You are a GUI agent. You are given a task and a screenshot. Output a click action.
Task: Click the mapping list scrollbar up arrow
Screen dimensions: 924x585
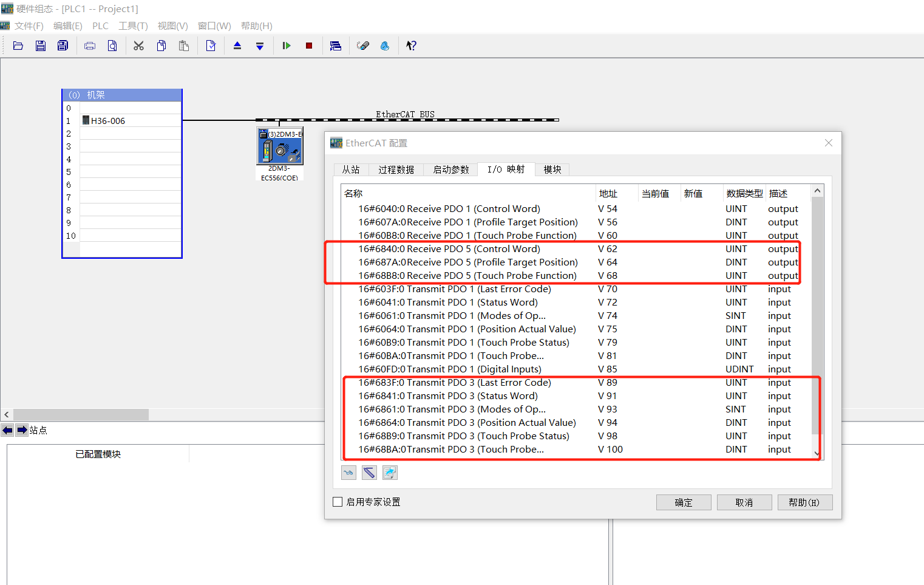click(x=817, y=190)
